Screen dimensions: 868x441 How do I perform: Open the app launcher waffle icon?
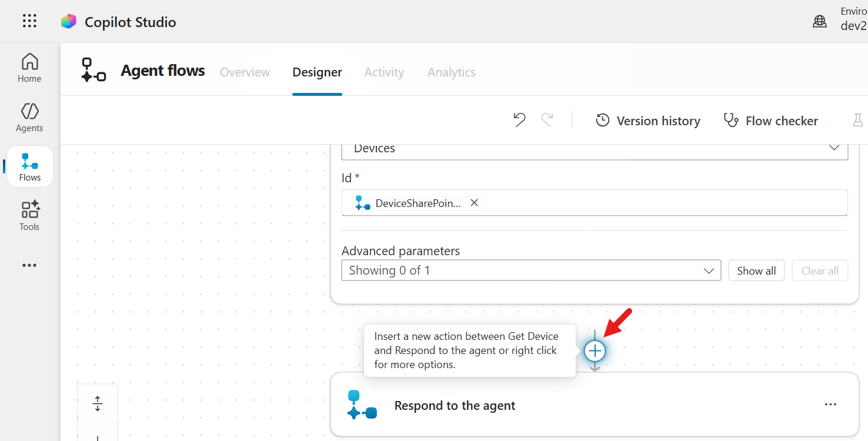click(29, 22)
